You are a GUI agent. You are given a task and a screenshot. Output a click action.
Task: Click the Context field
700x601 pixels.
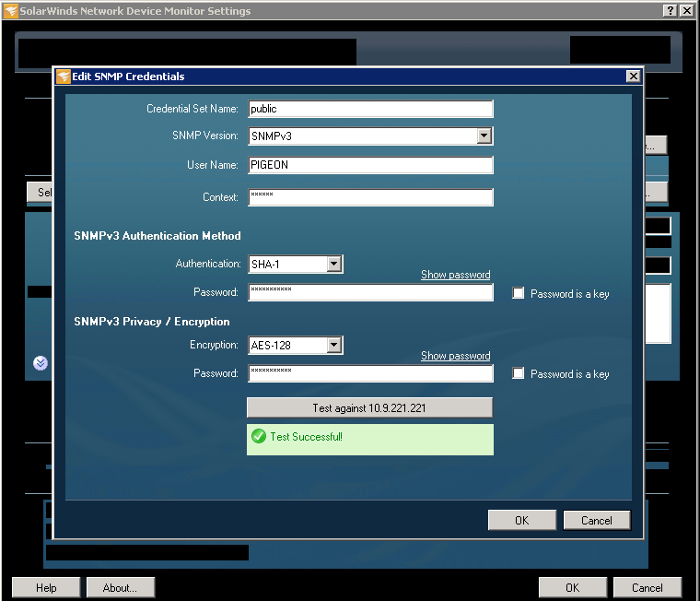point(370,197)
